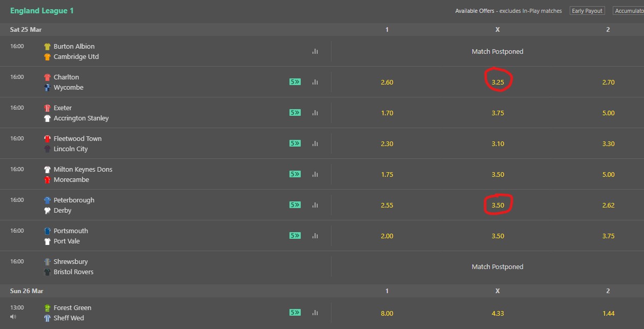Click stats chart icon for Charlton v Wycombe
Screen dimensions: 644x329
click(x=315, y=82)
